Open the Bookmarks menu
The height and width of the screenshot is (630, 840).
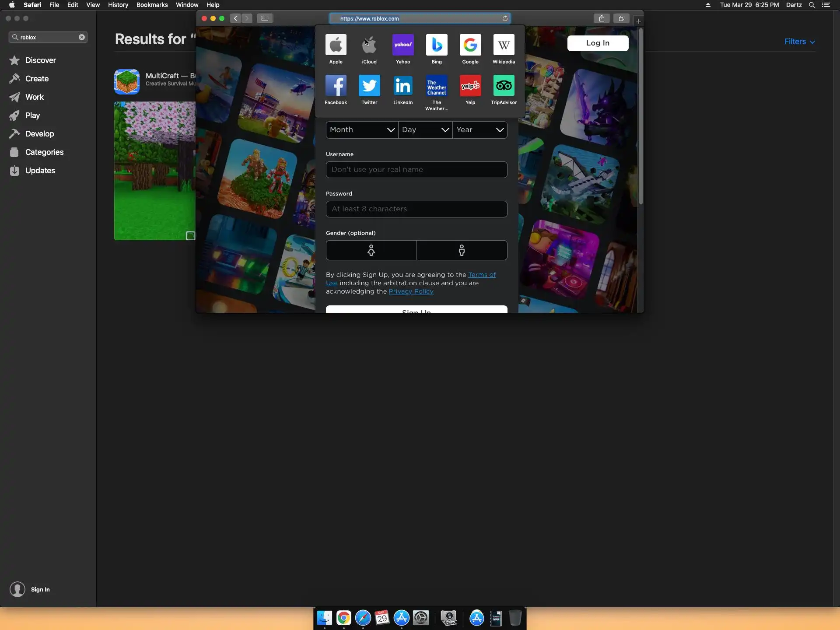tap(152, 5)
